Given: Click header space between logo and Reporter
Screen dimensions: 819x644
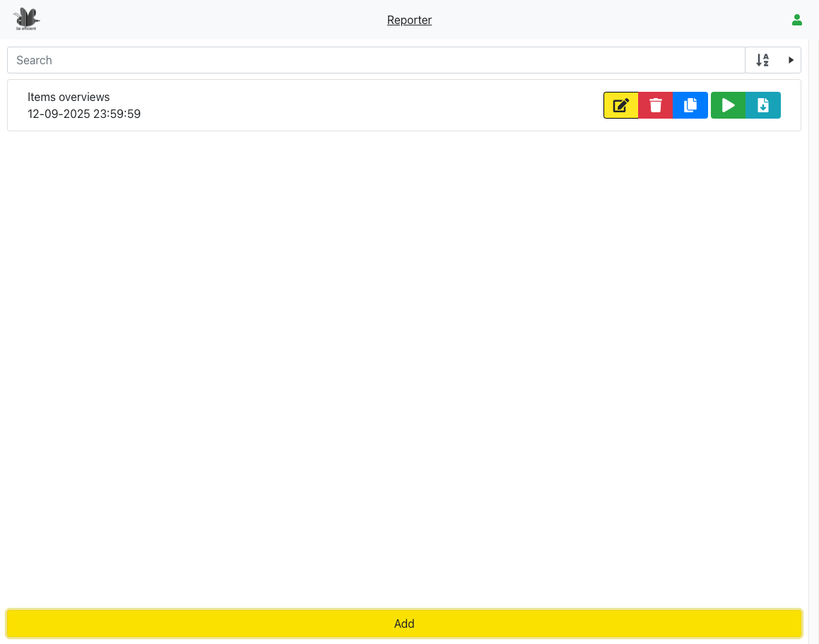Looking at the screenshot, I should 212,20.
